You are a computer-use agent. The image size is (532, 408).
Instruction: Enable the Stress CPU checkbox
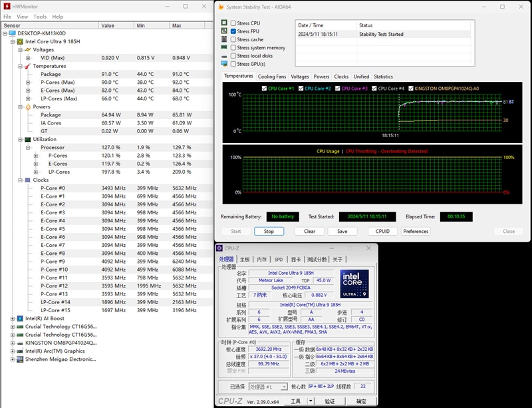[x=233, y=23]
